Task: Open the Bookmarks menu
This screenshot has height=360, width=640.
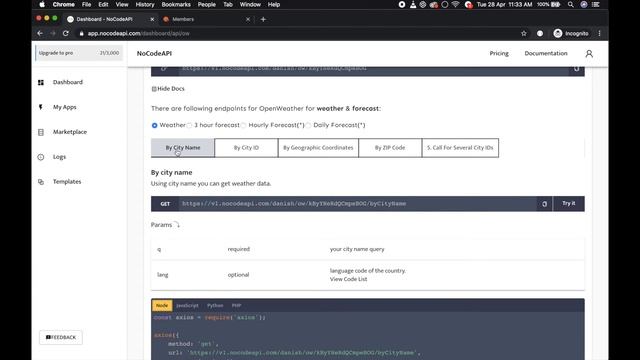Action: click(176, 4)
